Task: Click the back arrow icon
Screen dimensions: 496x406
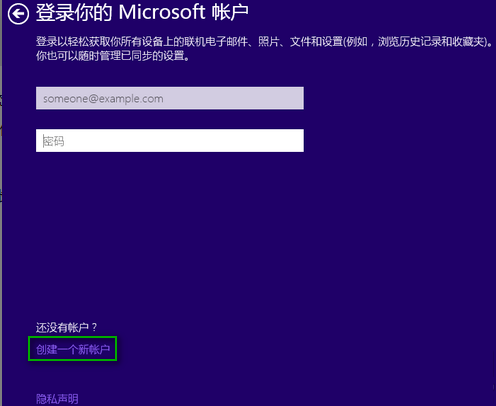Action: point(18,14)
